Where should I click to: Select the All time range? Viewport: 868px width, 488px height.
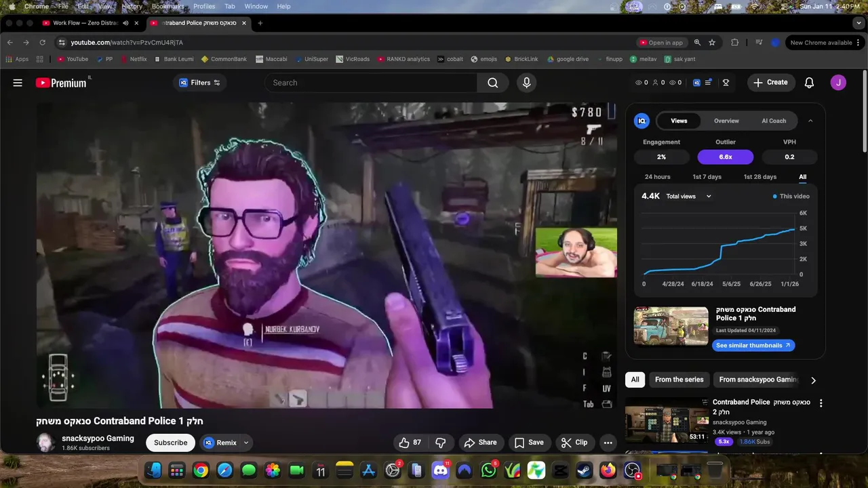(802, 177)
